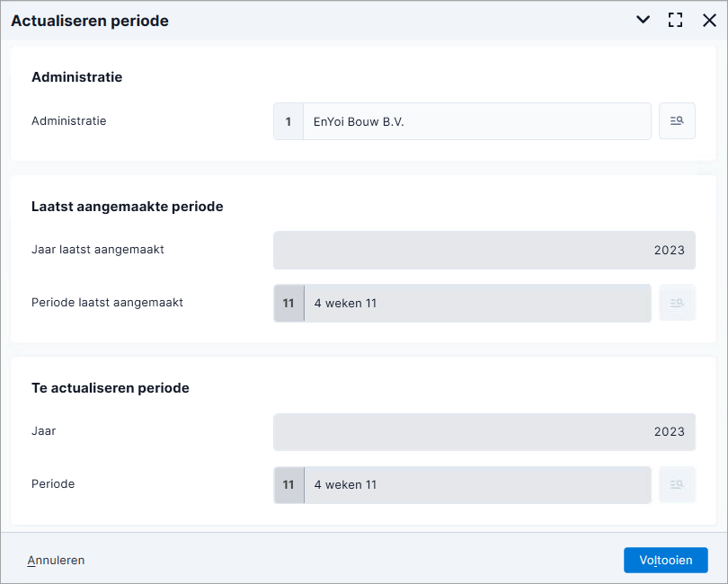Click the Jaar field under Te actualiseren periode
This screenshot has height=584, width=728.
point(484,432)
